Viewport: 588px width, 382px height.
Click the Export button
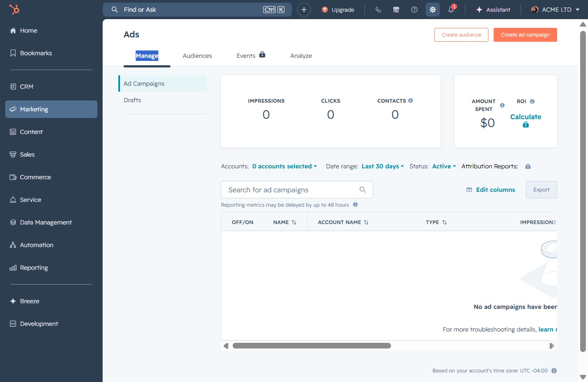click(541, 190)
